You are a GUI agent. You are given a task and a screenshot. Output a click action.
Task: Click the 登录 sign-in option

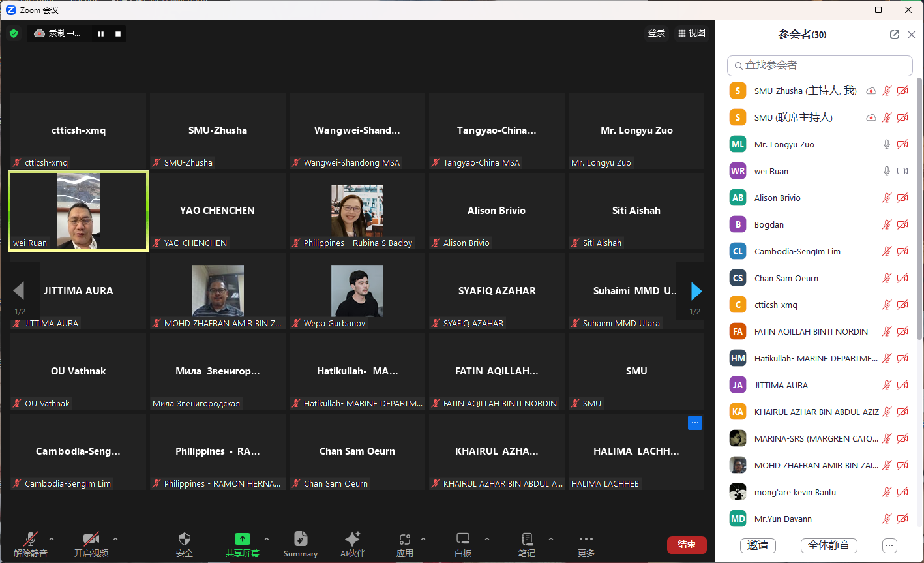tap(657, 33)
